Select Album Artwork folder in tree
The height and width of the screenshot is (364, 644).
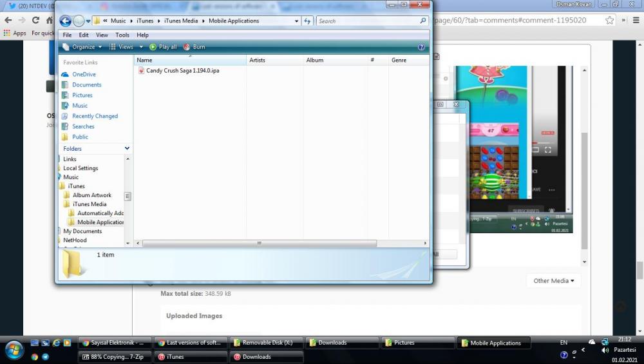click(91, 195)
